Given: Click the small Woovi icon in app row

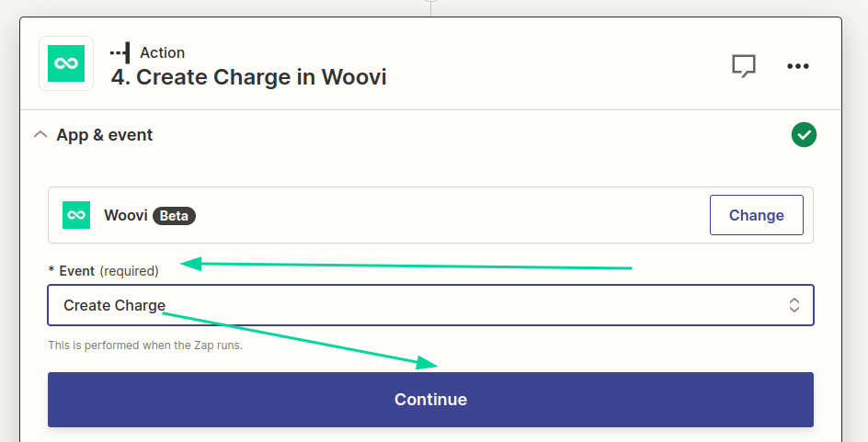Looking at the screenshot, I should (x=76, y=215).
